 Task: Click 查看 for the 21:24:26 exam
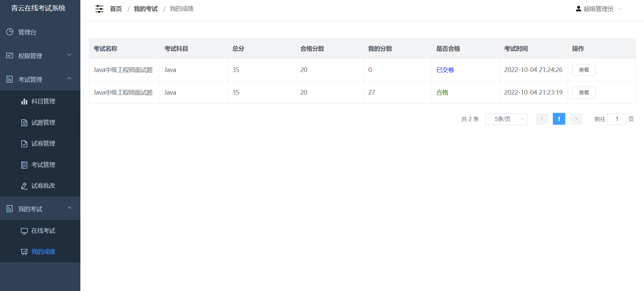point(584,70)
